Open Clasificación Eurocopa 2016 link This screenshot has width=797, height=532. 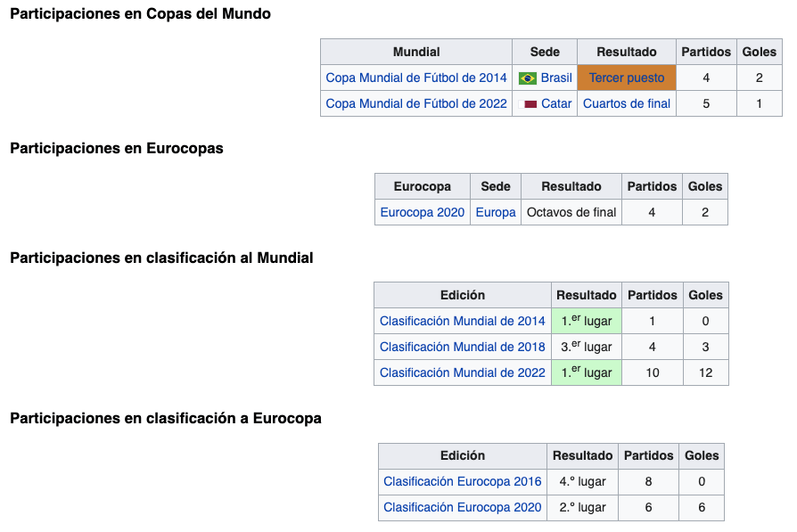[463, 482]
